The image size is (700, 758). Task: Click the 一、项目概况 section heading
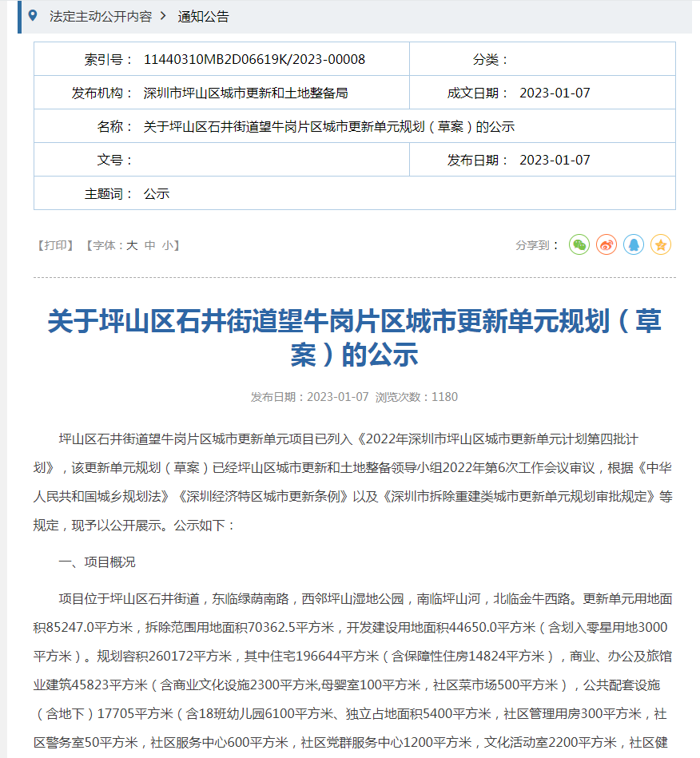(97, 562)
